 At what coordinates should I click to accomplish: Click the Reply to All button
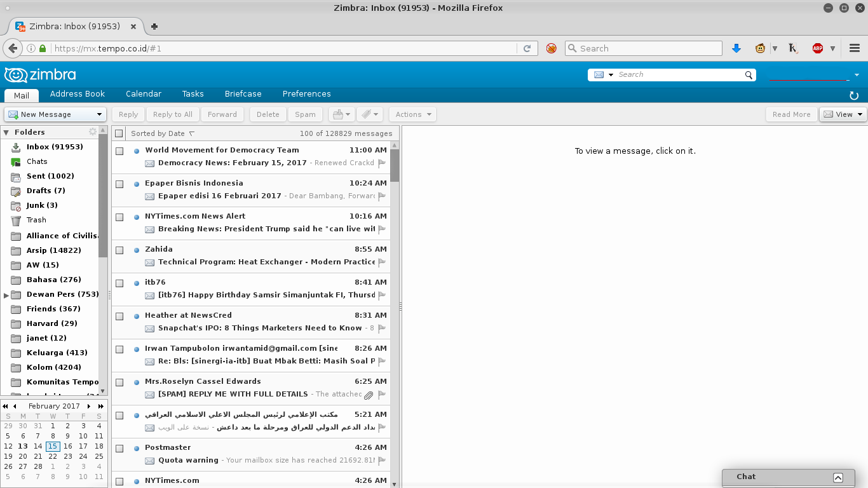173,114
